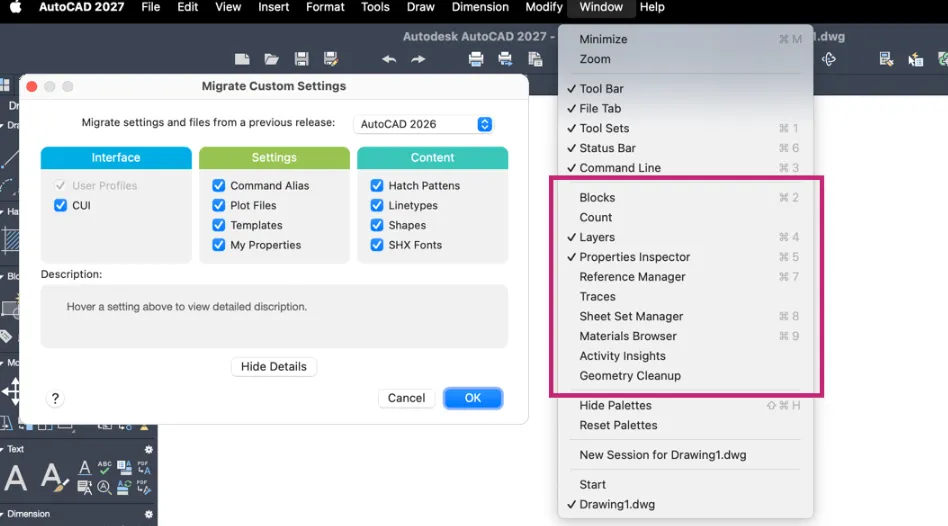The height and width of the screenshot is (526, 948).
Task: Select the Text Edit A-with-brush tool
Action: tap(53, 478)
